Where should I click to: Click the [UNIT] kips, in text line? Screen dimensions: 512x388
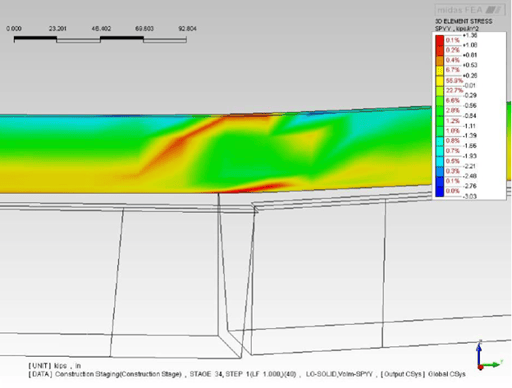coord(55,366)
